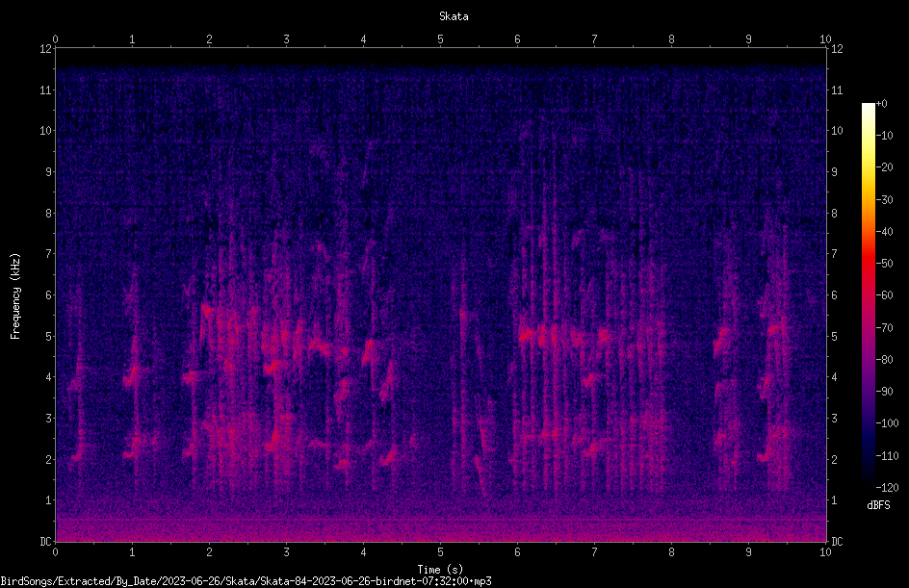Click the '-70' colorbar label

coord(885,328)
